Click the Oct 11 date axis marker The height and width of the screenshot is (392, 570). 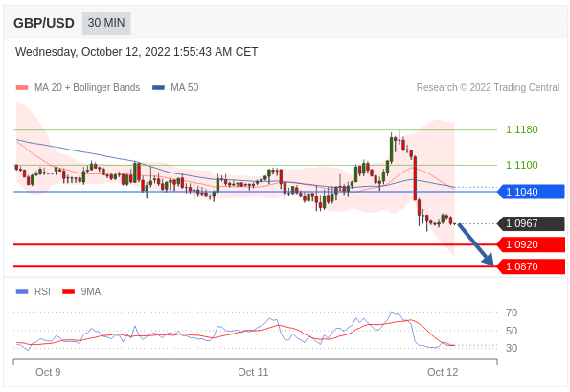tap(253, 372)
